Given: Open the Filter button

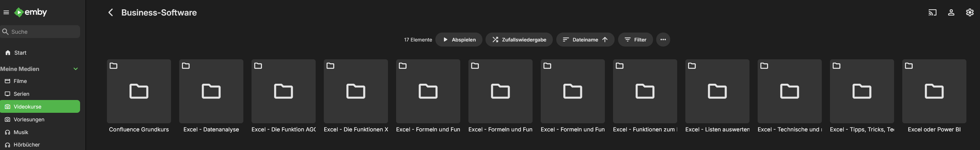Looking at the screenshot, I should pyautogui.click(x=635, y=40).
